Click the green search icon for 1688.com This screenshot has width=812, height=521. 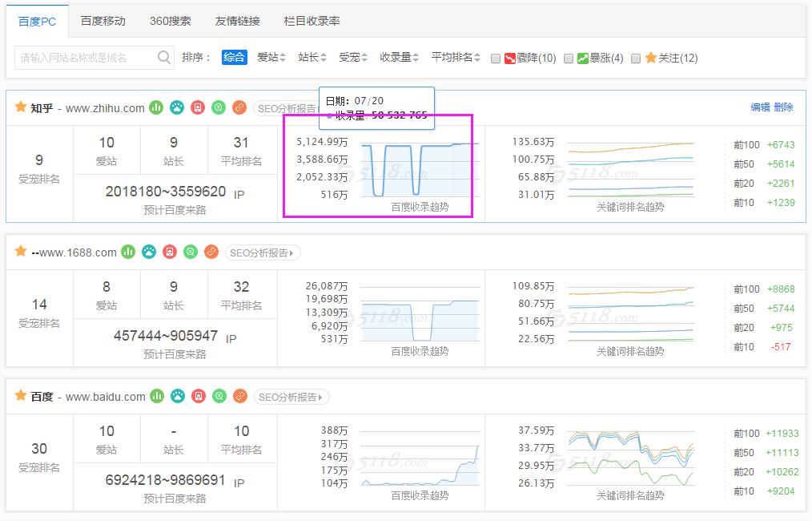point(190,252)
